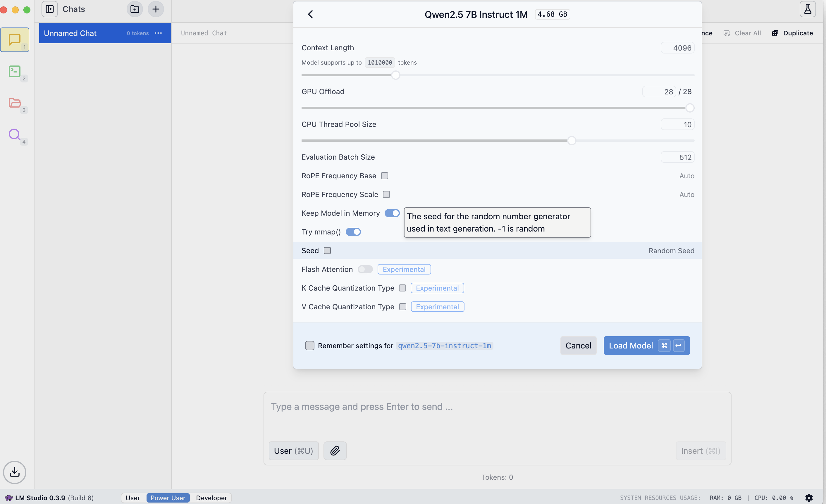Image resolution: width=826 pixels, height=504 pixels.
Task: Open the Downloads icon at bottom left
Action: tap(14, 472)
